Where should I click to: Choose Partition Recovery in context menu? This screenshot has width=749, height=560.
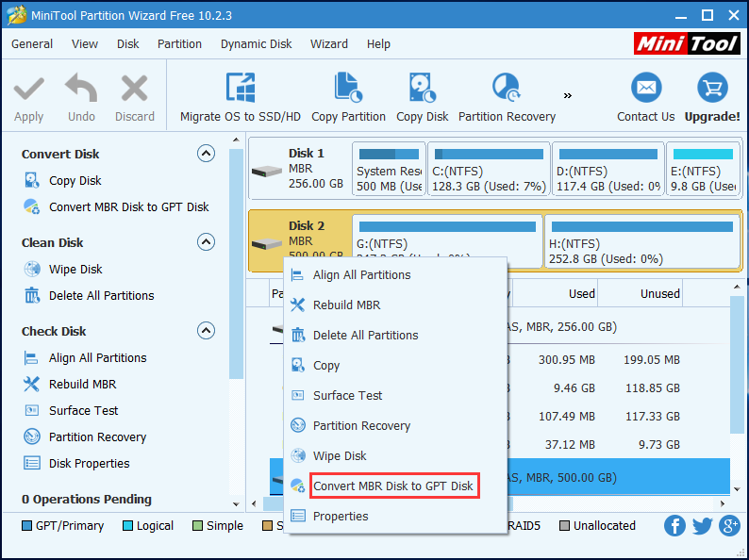[395, 425]
